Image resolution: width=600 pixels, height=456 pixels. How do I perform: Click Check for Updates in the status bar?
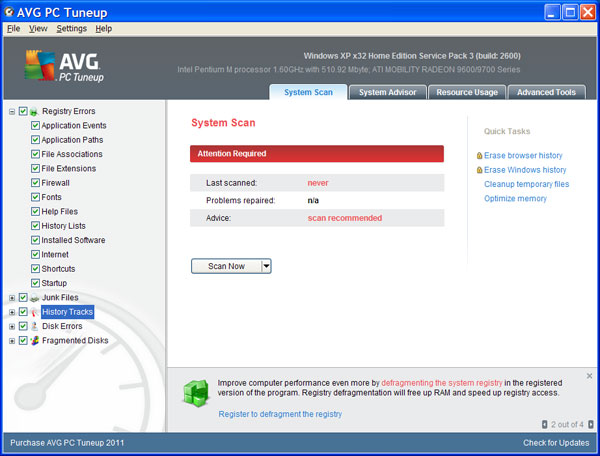(x=556, y=443)
